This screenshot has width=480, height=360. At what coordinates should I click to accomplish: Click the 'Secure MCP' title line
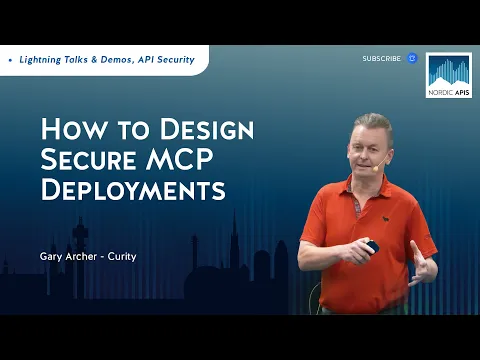tap(127, 159)
